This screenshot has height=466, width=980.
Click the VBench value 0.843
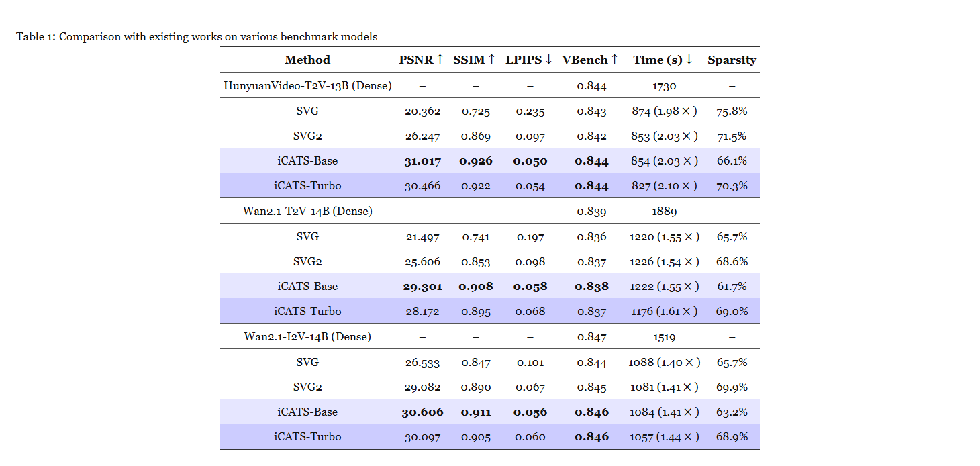591,111
